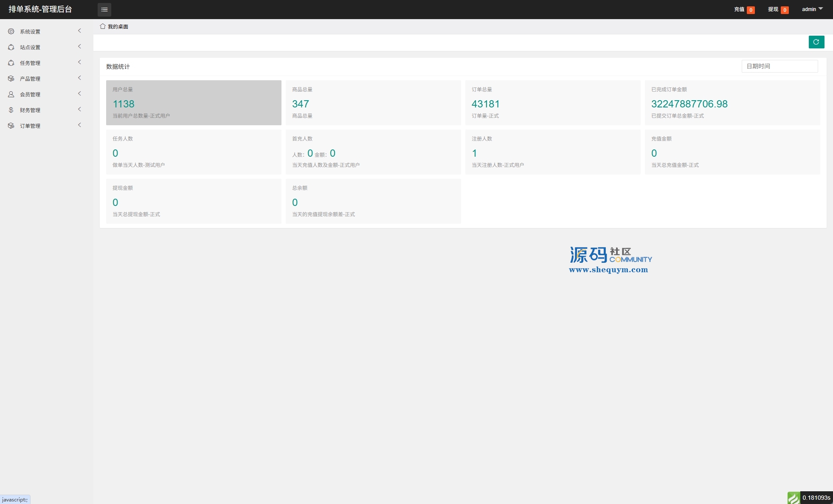Image resolution: width=833 pixels, height=504 pixels.
Task: Click the 充值 notification link
Action: [x=739, y=9]
